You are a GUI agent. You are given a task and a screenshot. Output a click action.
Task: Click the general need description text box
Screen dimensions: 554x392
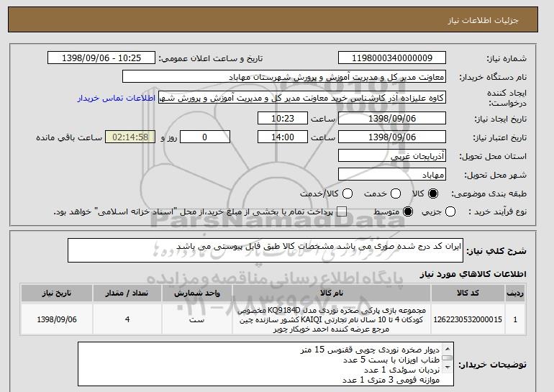pyautogui.click(x=265, y=250)
